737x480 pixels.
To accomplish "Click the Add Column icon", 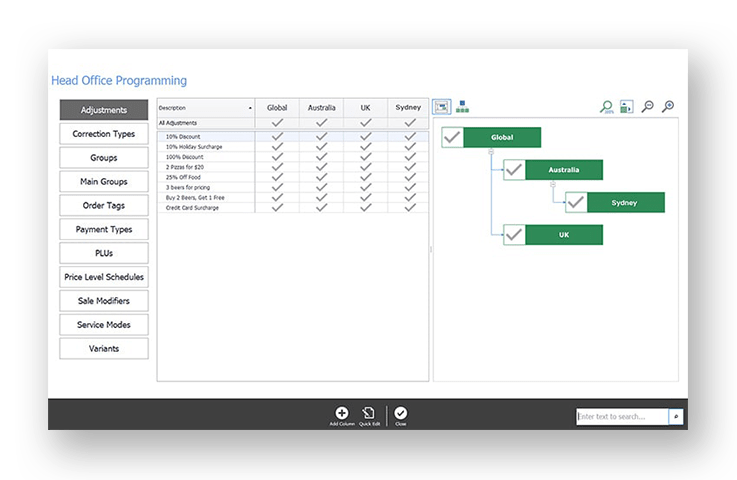I will pos(342,413).
